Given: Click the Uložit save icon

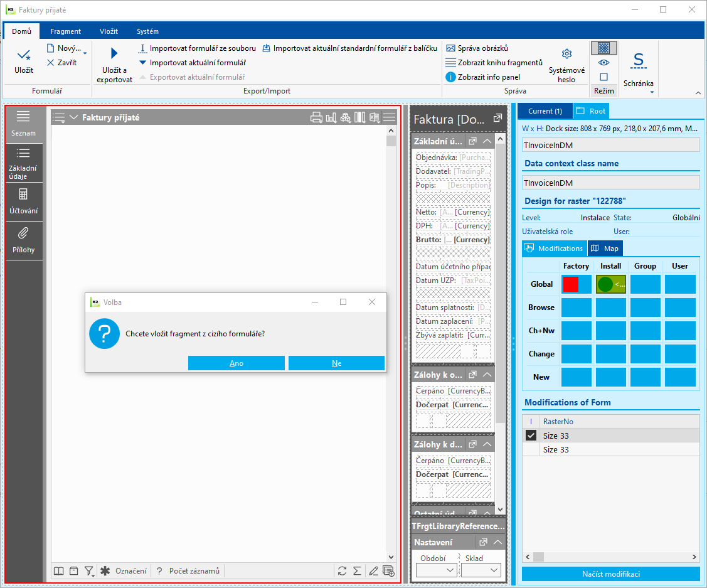Looking at the screenshot, I should (x=23, y=56).
